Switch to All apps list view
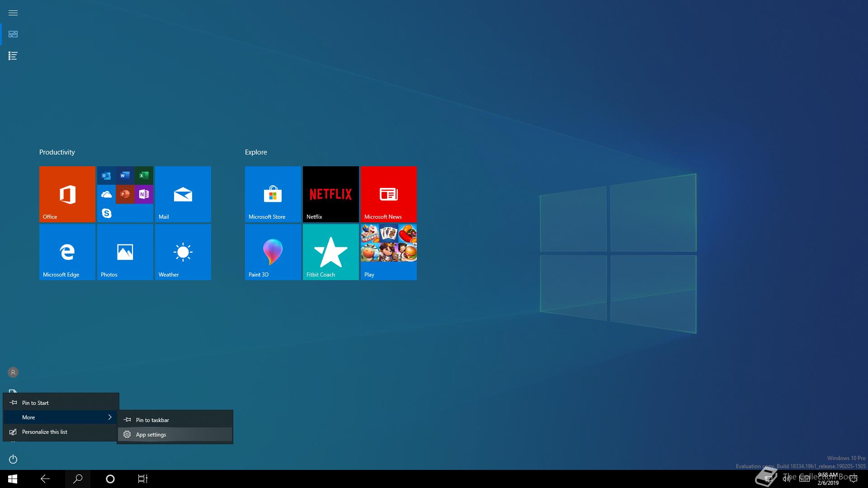 click(13, 56)
